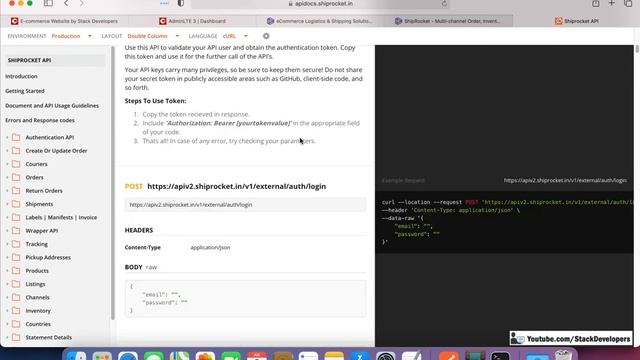Click the Inventory folder icon

[16, 311]
